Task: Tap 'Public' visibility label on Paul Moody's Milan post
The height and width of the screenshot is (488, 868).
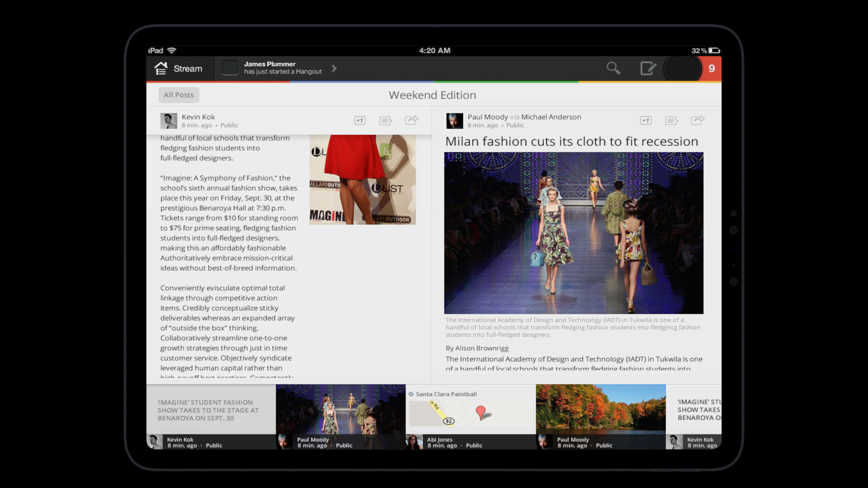Action: pos(515,125)
